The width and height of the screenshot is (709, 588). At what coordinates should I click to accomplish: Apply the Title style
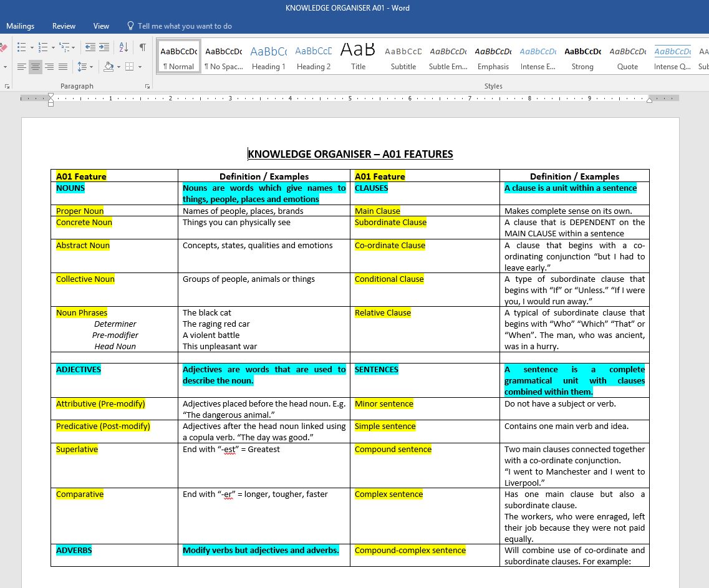[358, 56]
